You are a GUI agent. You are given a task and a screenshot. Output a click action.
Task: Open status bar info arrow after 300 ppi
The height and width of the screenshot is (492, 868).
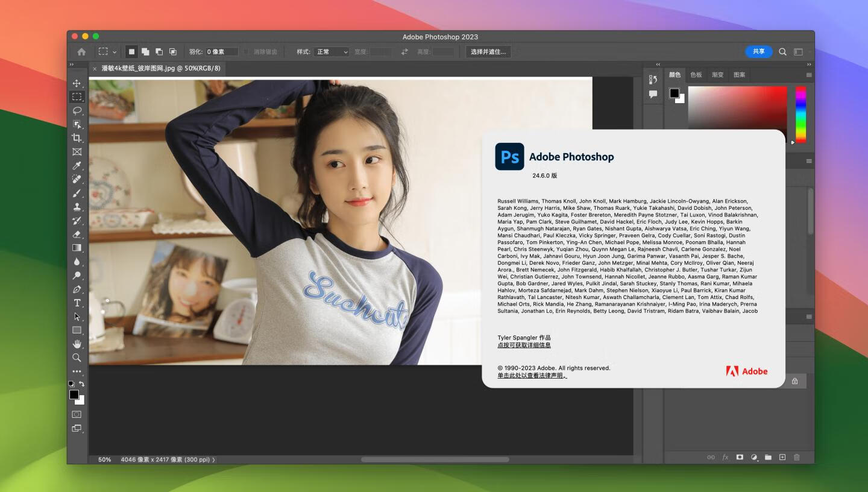(213, 459)
